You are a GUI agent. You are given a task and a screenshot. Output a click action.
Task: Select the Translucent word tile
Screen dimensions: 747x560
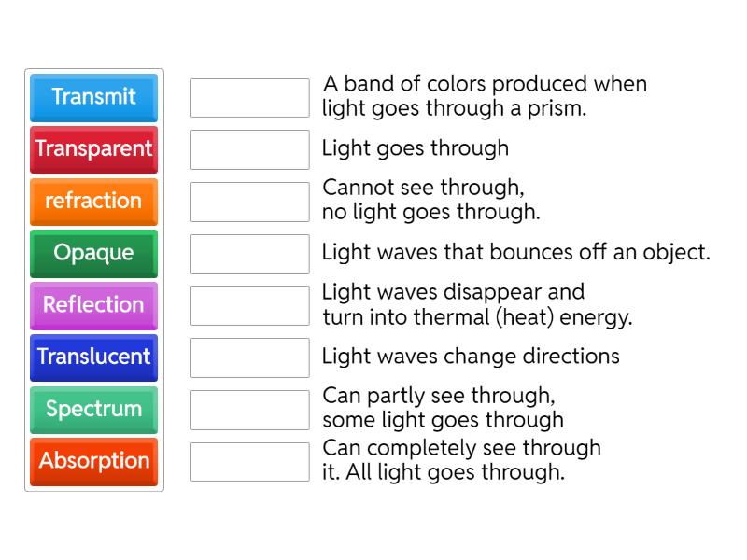(x=92, y=357)
